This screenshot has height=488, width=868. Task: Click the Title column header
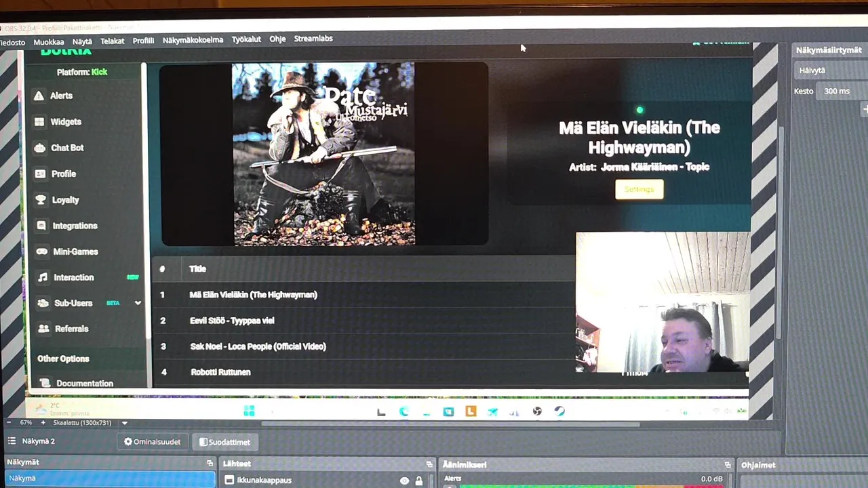click(197, 269)
